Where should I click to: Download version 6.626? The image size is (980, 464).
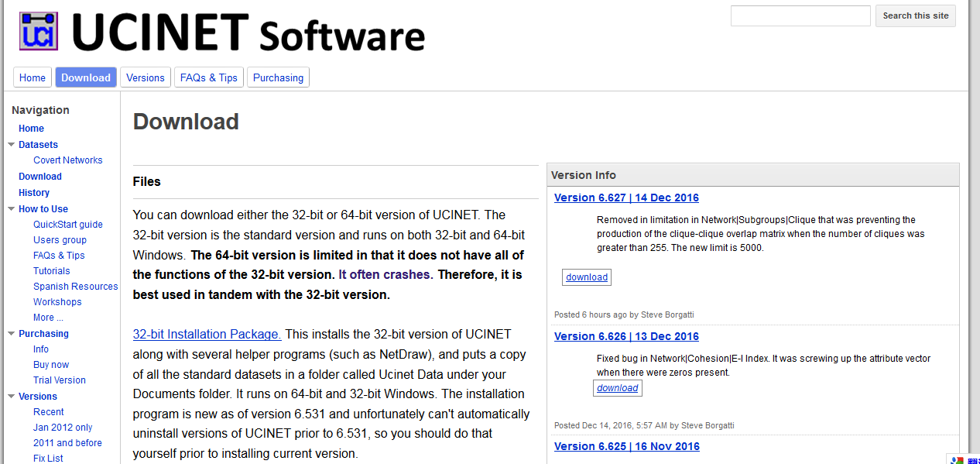click(618, 388)
